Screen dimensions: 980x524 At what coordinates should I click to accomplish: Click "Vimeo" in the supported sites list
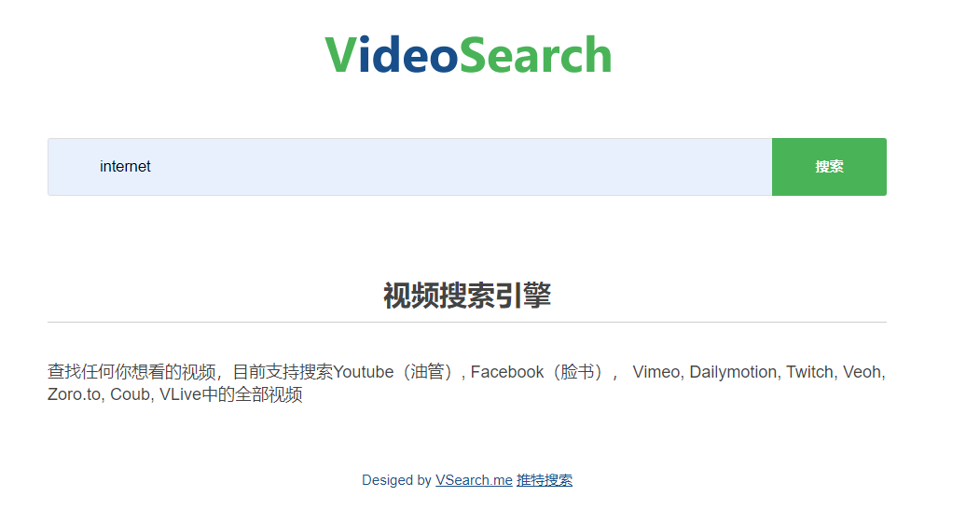coord(656,372)
